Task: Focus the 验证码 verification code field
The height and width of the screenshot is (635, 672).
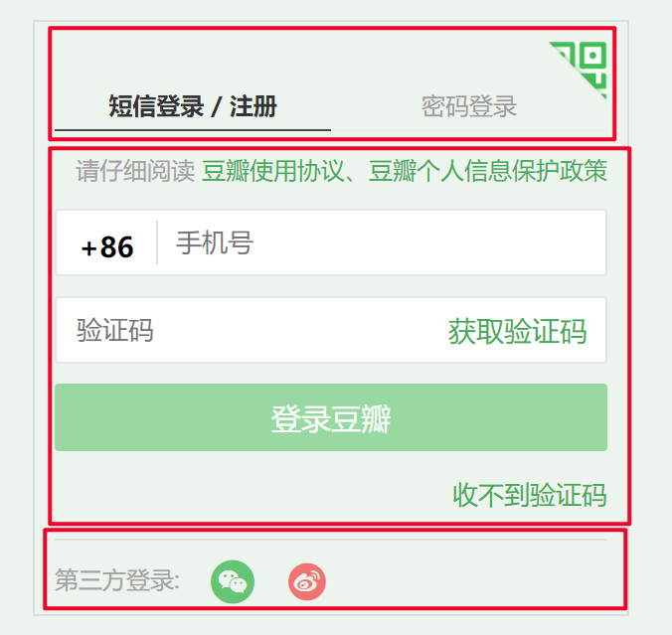Action: click(x=251, y=330)
